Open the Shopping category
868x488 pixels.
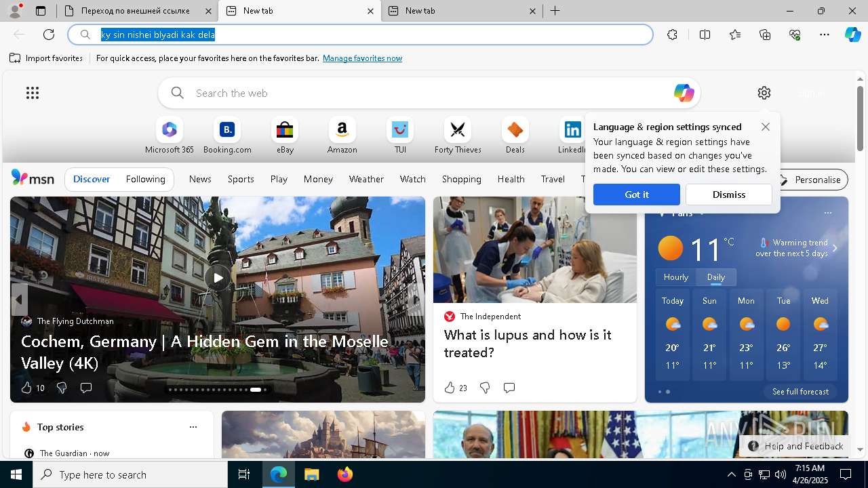click(x=462, y=179)
